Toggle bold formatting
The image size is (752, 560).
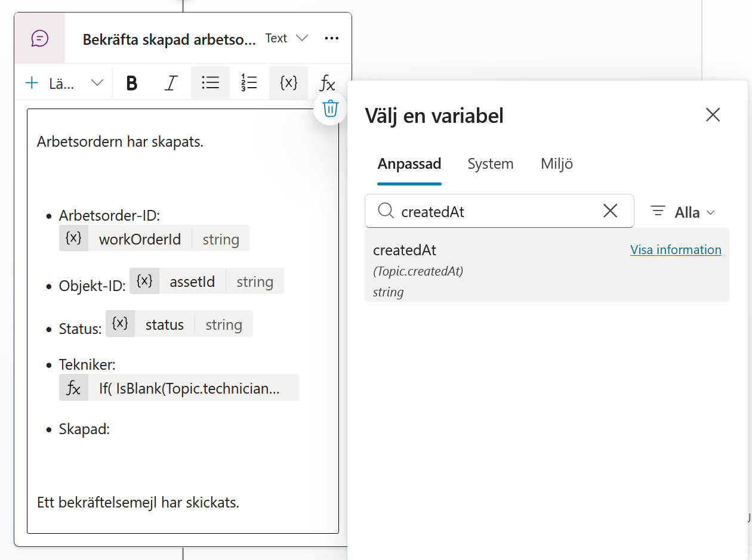pos(132,83)
